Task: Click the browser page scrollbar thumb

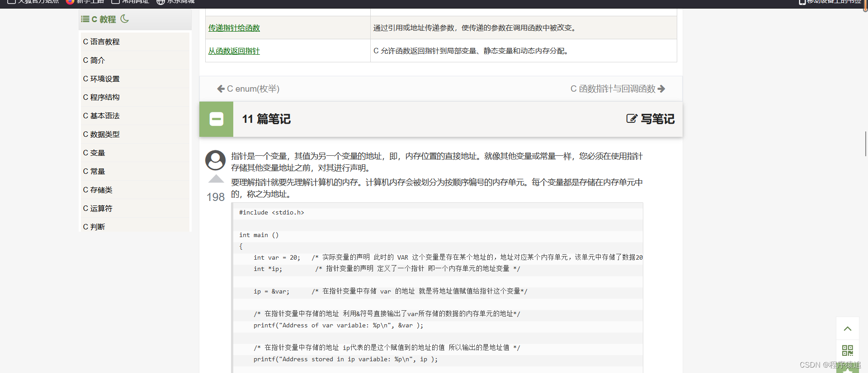Action: coord(866,144)
